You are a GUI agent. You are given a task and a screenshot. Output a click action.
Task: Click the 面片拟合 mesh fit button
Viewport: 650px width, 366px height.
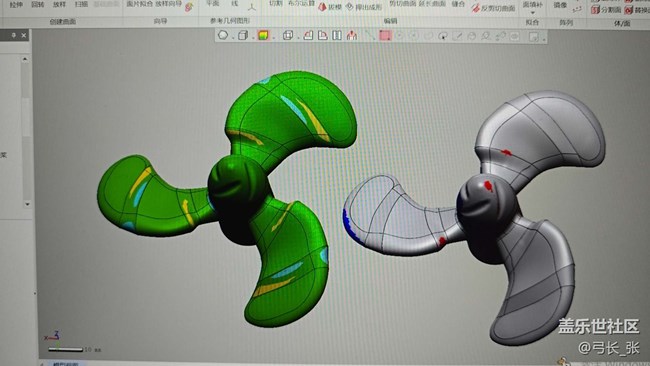(140, 4)
